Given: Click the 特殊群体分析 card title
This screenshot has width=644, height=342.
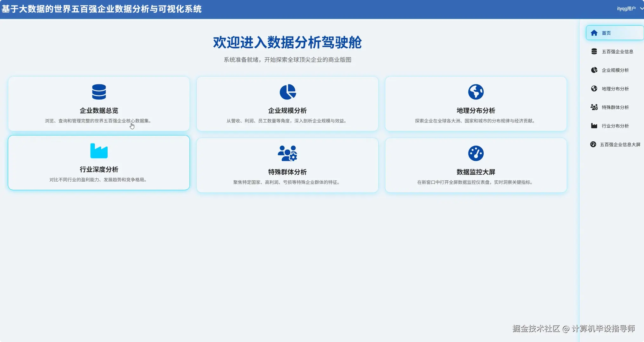Looking at the screenshot, I should [x=287, y=172].
